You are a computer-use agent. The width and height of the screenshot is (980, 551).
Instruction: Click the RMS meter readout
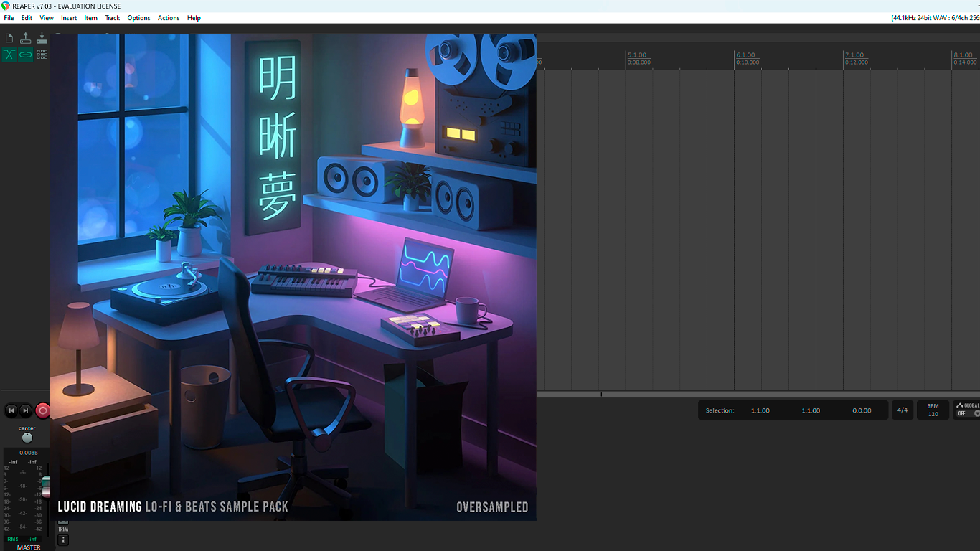pos(22,539)
